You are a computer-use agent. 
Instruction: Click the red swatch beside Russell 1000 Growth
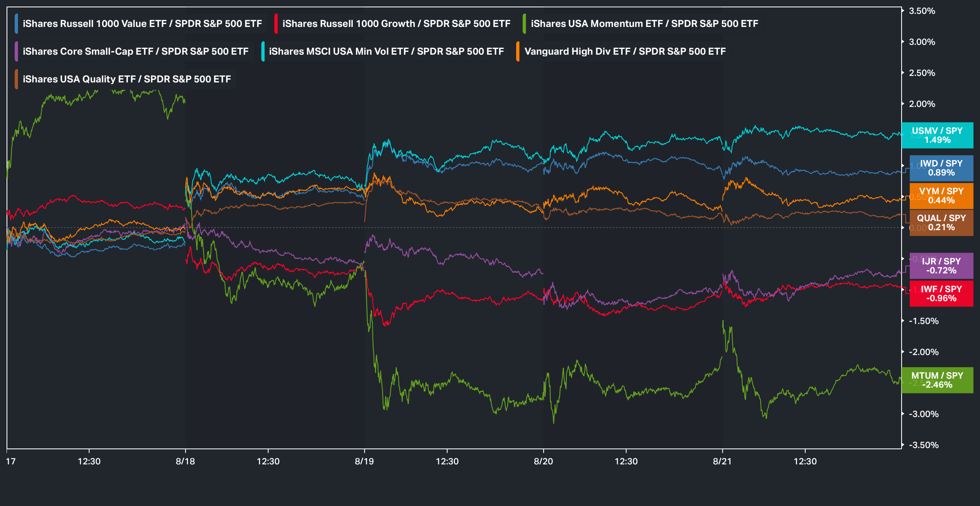(276, 24)
